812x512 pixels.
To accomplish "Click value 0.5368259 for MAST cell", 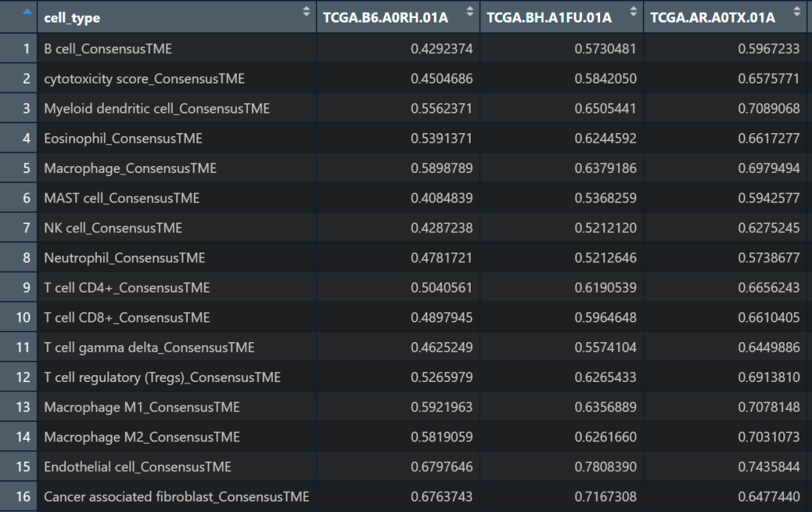I will [x=605, y=198].
